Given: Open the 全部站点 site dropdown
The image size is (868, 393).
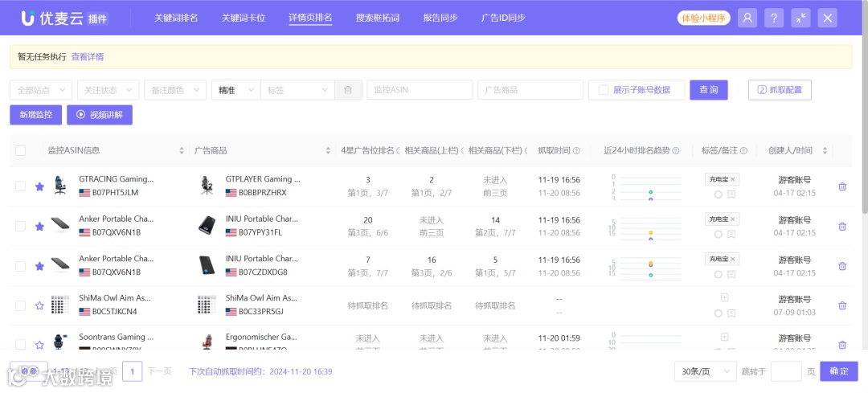Looking at the screenshot, I should coord(41,90).
